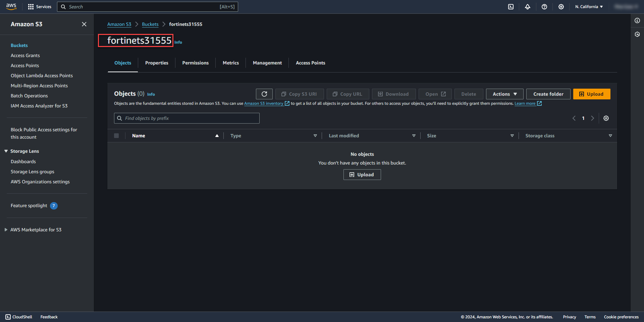Go to next page of objects
Image resolution: width=644 pixels, height=322 pixels.
(593, 118)
